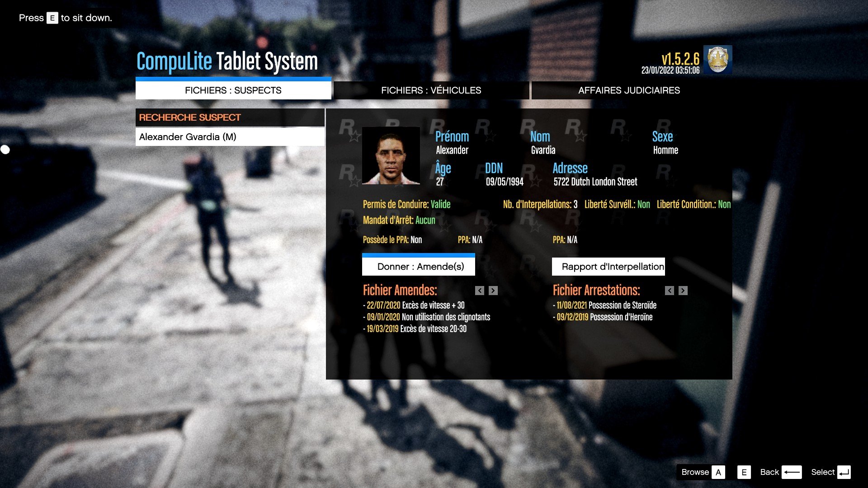The width and height of the screenshot is (868, 488).
Task: Click next arrow in Fichier Arrestations
Action: 683,291
